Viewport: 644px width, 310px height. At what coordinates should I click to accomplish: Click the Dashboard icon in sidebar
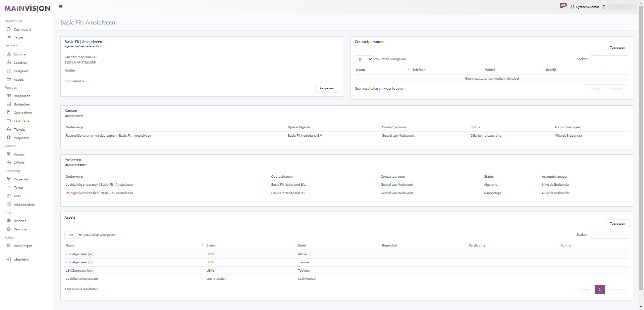[x=9, y=29]
